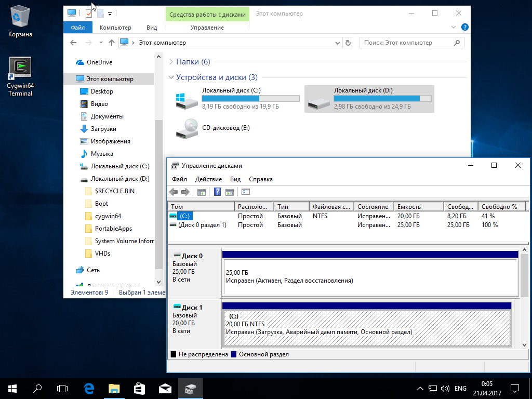Select PortableApps folder in navigation tree
The width and height of the screenshot is (532, 399).
[113, 229]
